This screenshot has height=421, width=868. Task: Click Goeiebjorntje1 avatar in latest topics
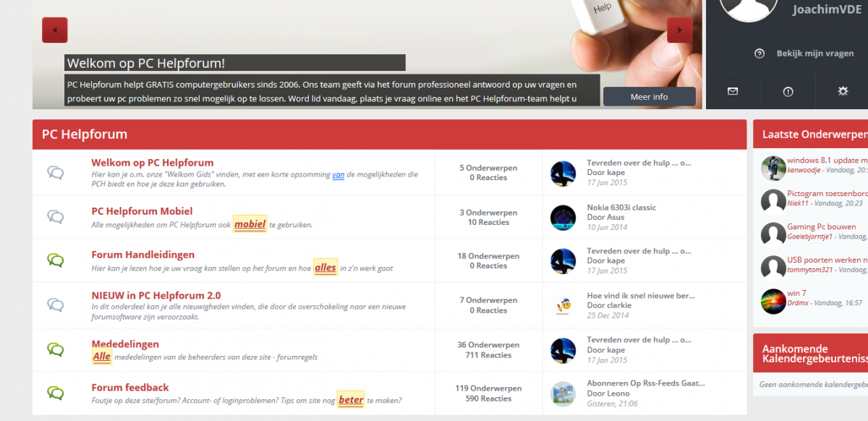(x=773, y=234)
